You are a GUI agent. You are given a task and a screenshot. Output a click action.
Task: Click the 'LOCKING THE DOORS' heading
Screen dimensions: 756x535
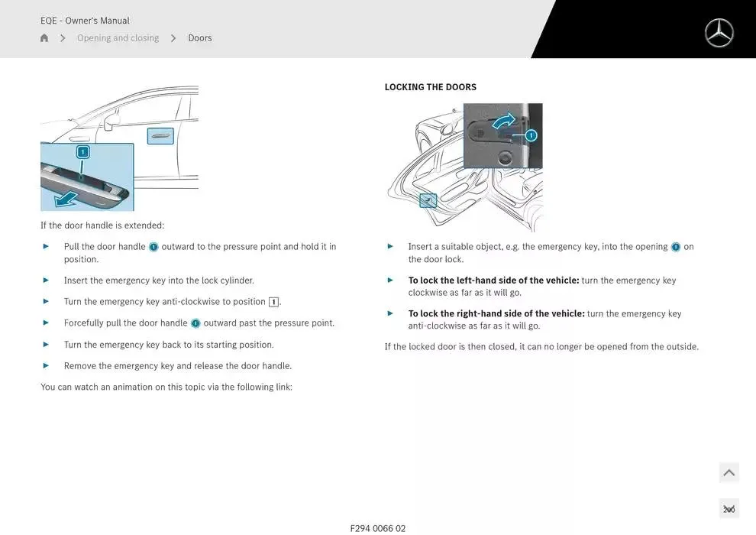430,87
